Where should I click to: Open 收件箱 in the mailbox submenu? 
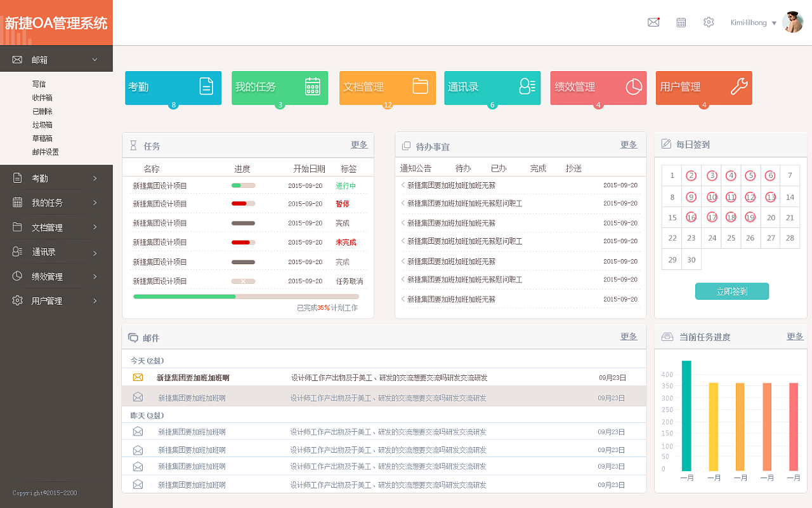point(42,98)
